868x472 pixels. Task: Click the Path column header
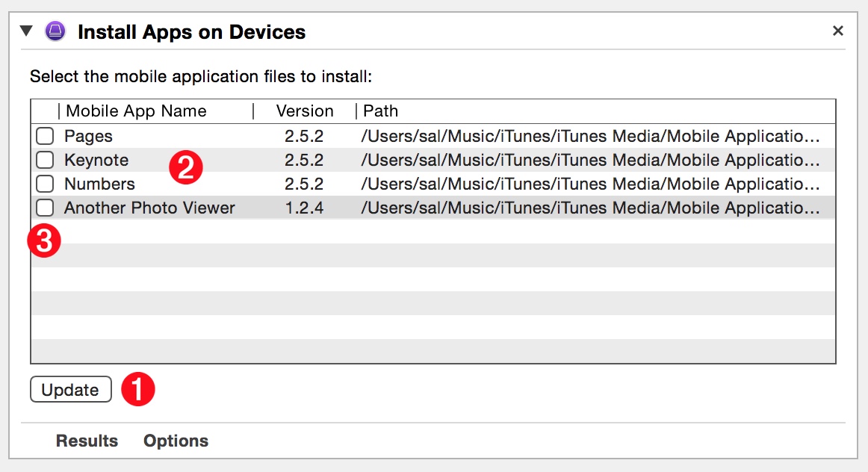point(380,111)
